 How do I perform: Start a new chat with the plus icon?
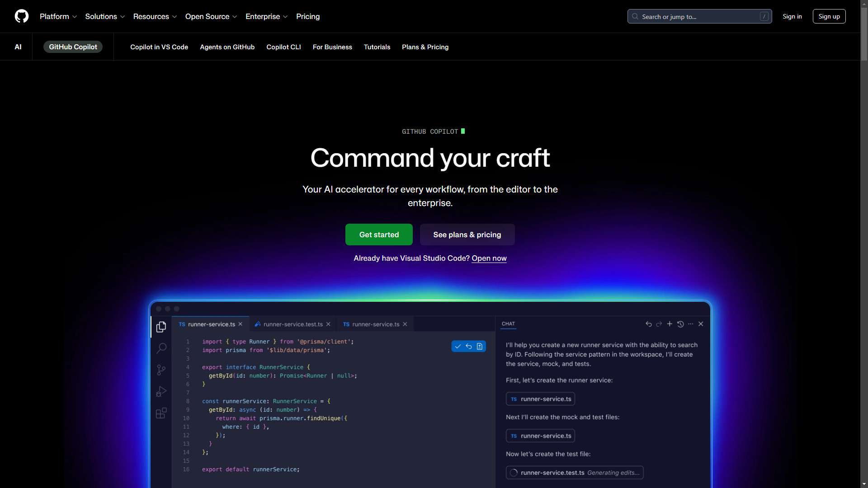pyautogui.click(x=670, y=324)
